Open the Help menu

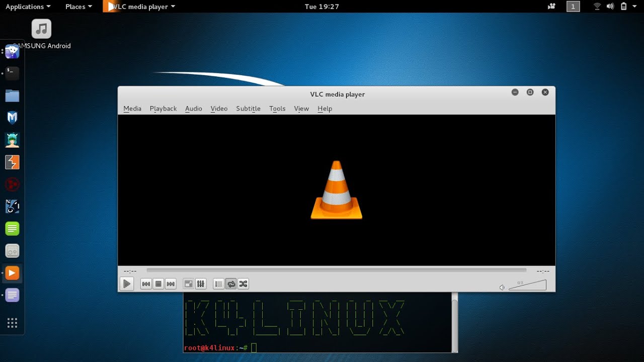click(325, 109)
